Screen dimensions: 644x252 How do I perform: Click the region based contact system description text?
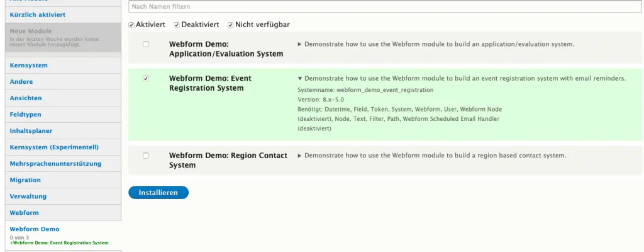coord(435,155)
